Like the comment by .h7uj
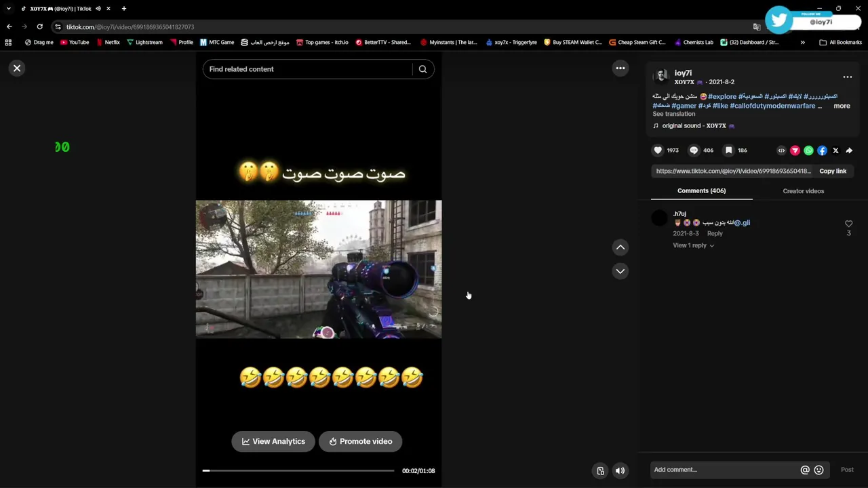 point(848,224)
